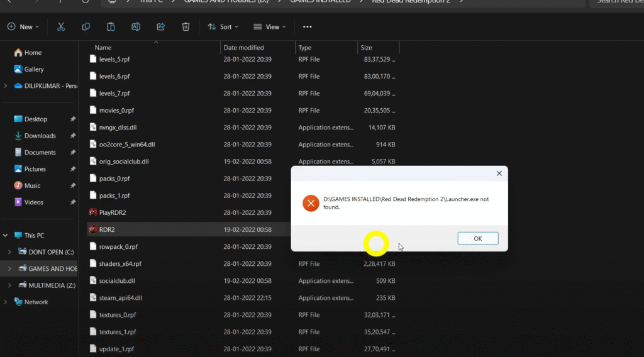
Task: Select GAMES AND HOBBIES drive
Action: (48, 269)
